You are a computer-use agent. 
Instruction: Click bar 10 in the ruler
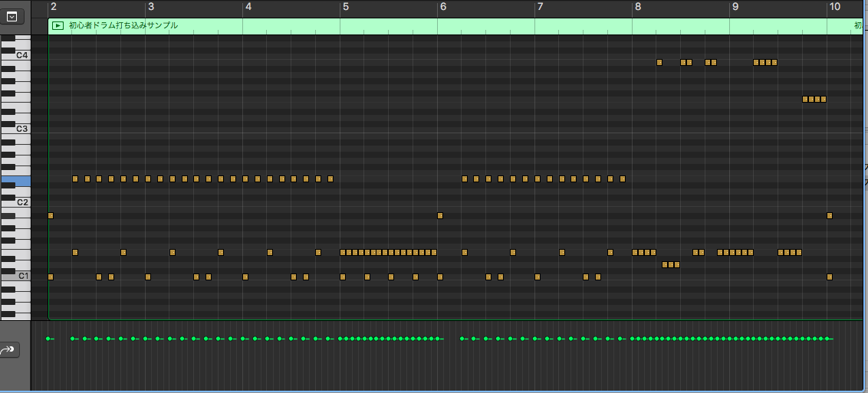tap(834, 7)
